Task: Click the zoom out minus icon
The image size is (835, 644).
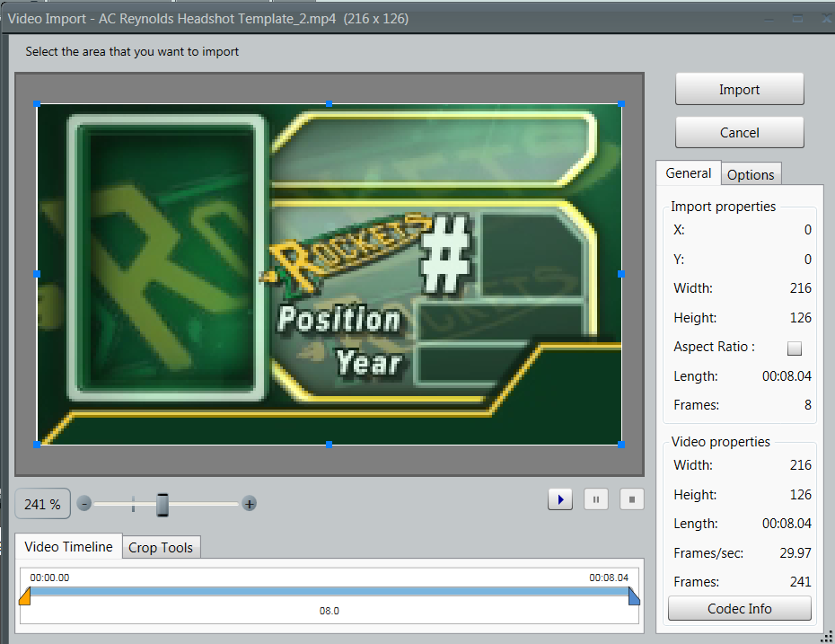Action: coord(84,504)
